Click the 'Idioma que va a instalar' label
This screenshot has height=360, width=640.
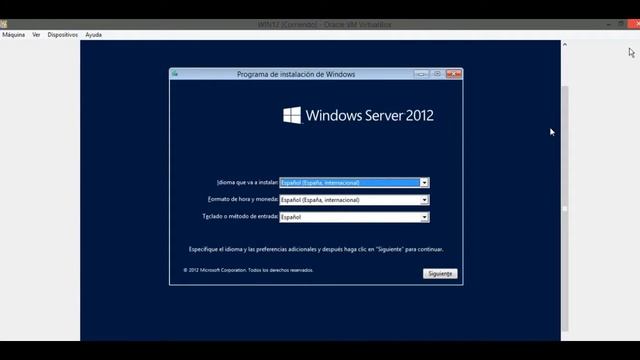(x=247, y=182)
